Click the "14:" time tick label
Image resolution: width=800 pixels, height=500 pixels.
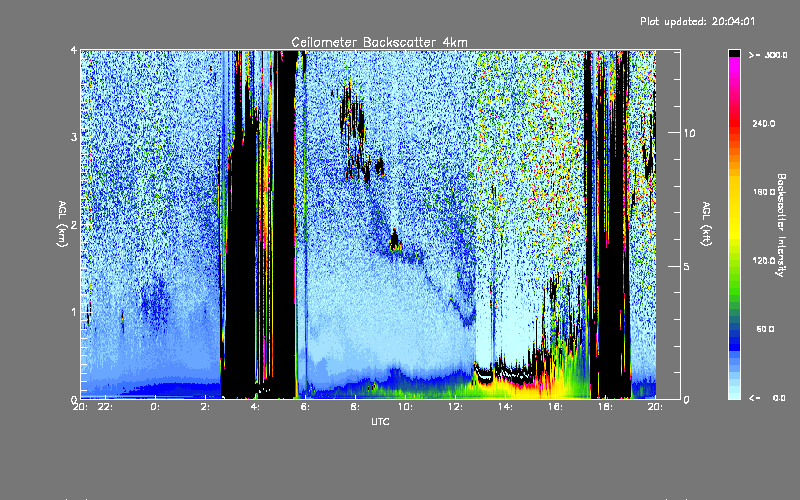[x=506, y=407]
